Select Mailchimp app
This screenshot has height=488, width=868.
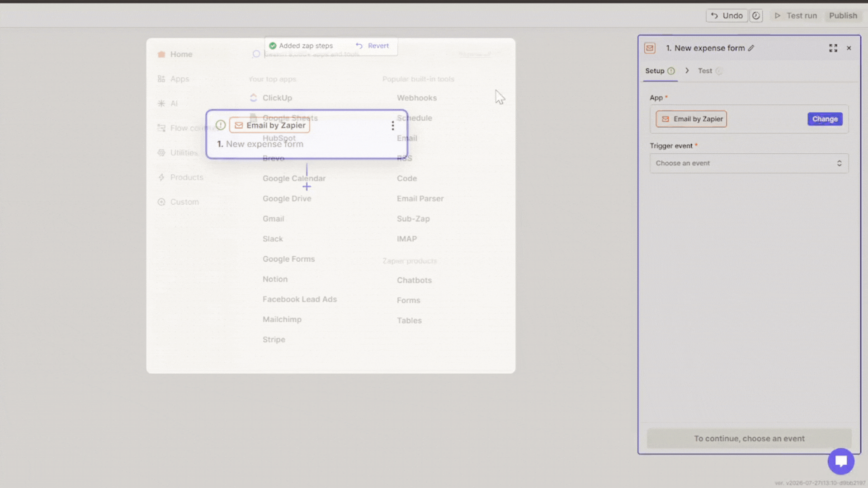pos(282,319)
